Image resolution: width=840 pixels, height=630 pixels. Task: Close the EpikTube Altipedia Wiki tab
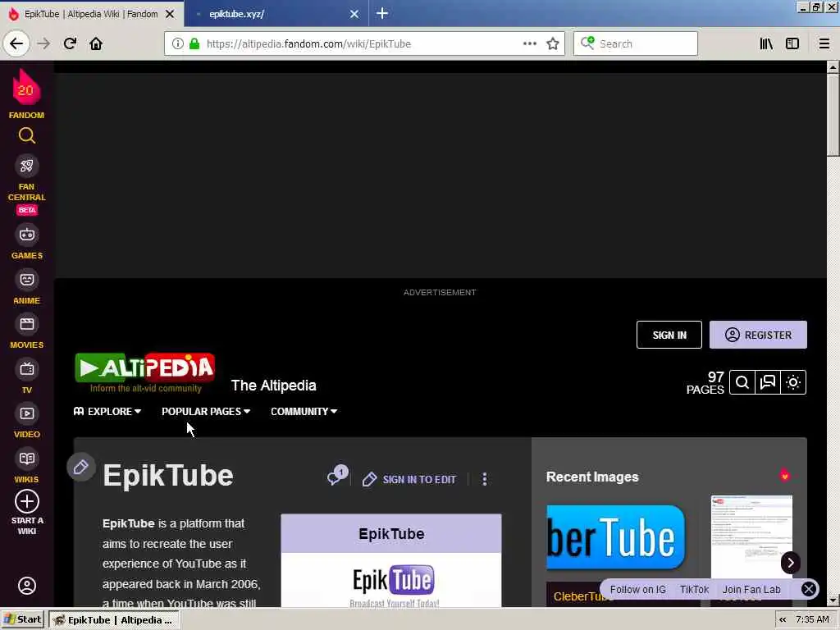[170, 14]
